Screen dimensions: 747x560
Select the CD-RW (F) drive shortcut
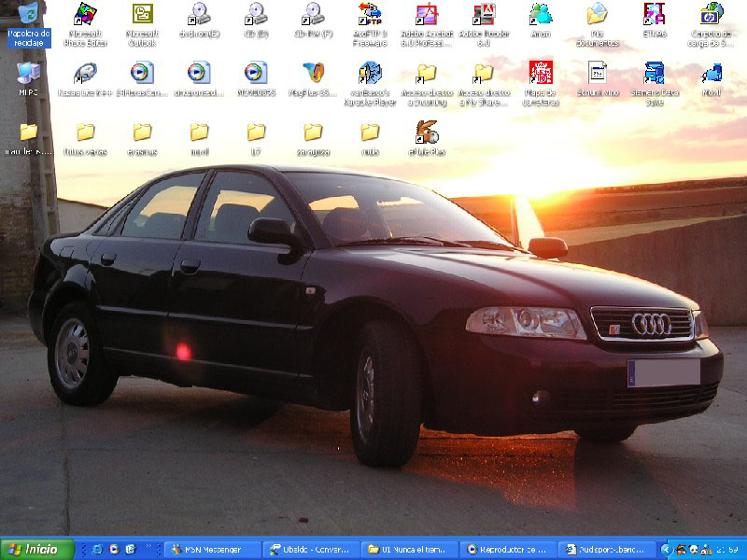coord(313,20)
